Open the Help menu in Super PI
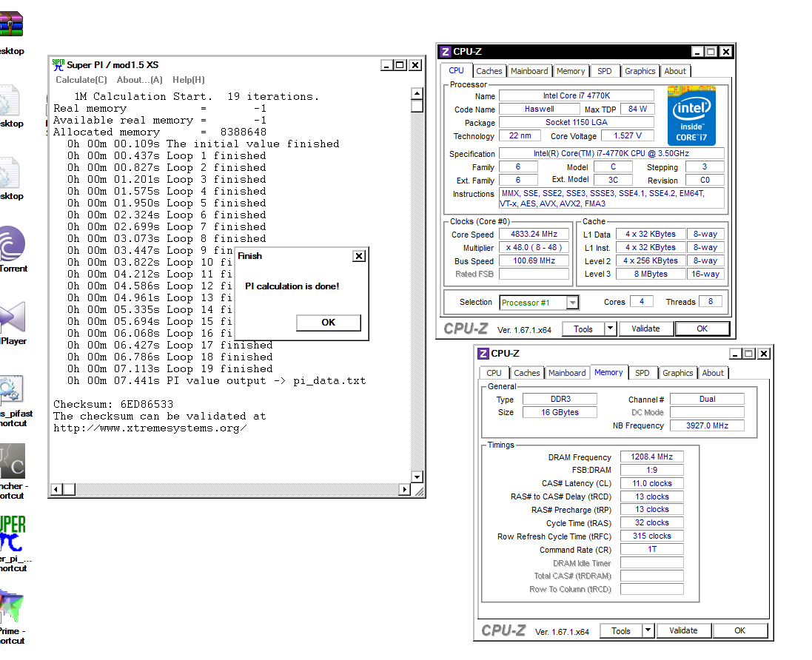The width and height of the screenshot is (812, 660). pyautogui.click(x=189, y=80)
